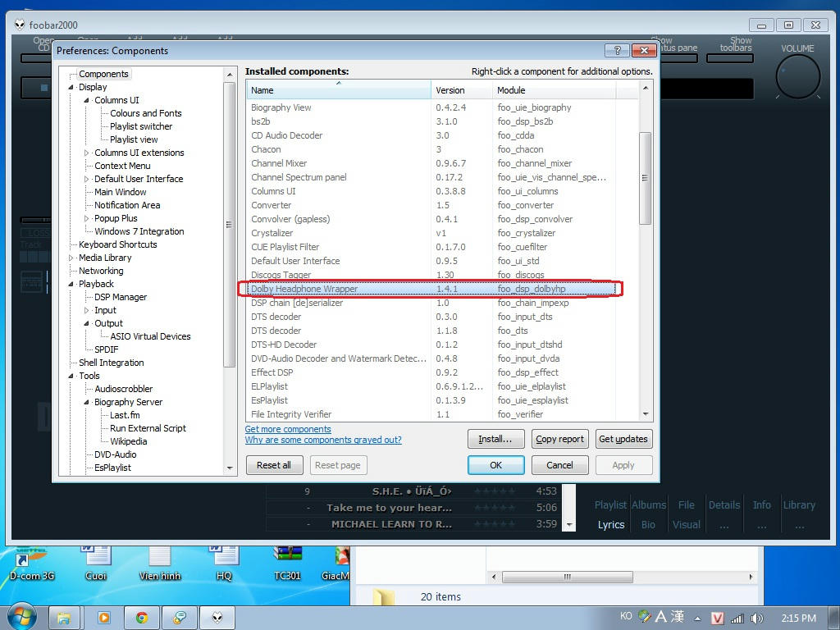This screenshot has width=840, height=630.
Task: Expand Default User Interface node
Action: pyautogui.click(x=86, y=179)
